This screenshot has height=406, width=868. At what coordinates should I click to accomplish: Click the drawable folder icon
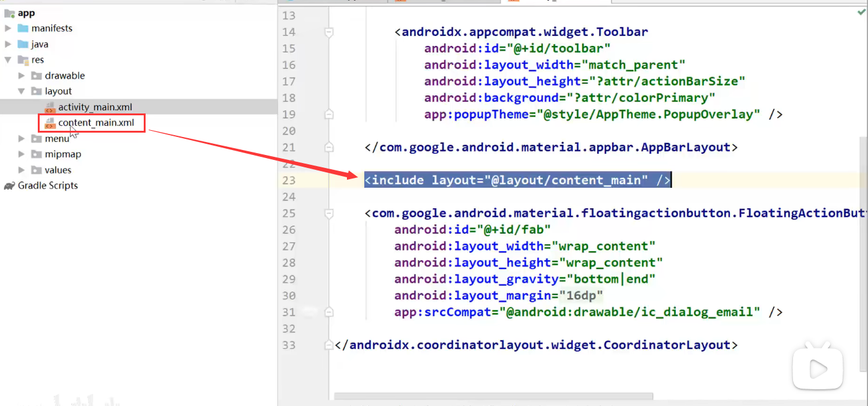pos(37,76)
